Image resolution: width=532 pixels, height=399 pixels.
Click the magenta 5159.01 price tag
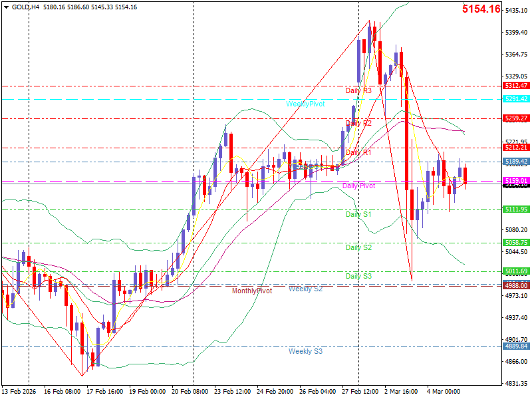pyautogui.click(x=516, y=181)
